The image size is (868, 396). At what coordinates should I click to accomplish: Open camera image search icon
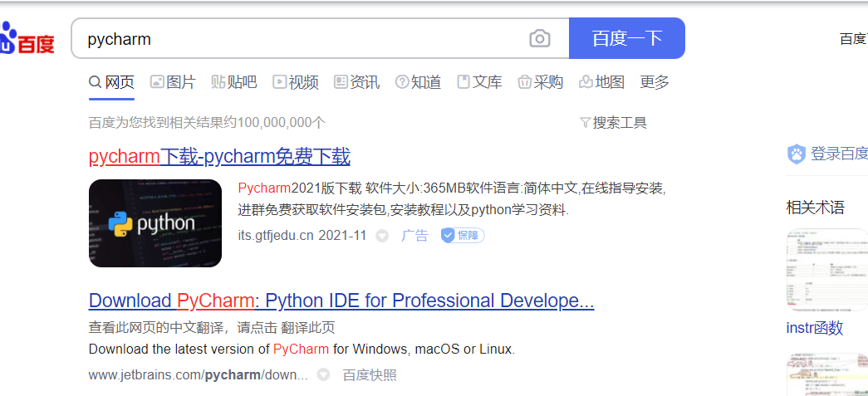point(540,39)
